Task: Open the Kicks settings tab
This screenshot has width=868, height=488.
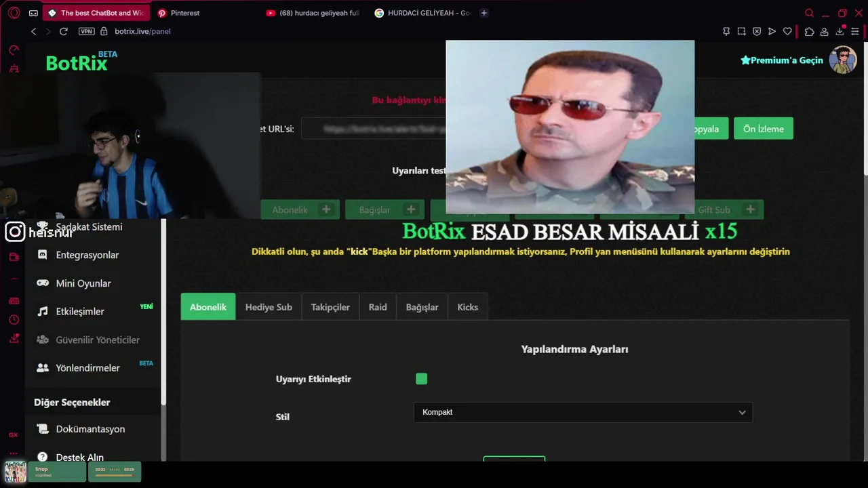Action: point(467,307)
